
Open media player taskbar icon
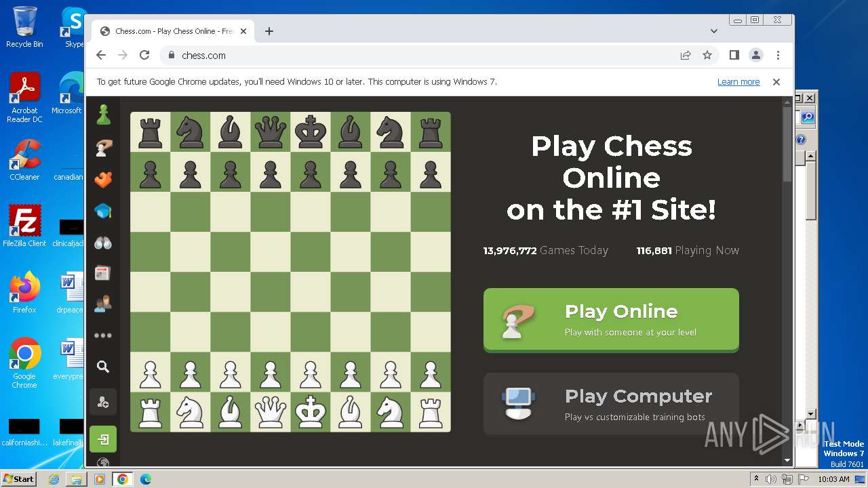pos(100,479)
